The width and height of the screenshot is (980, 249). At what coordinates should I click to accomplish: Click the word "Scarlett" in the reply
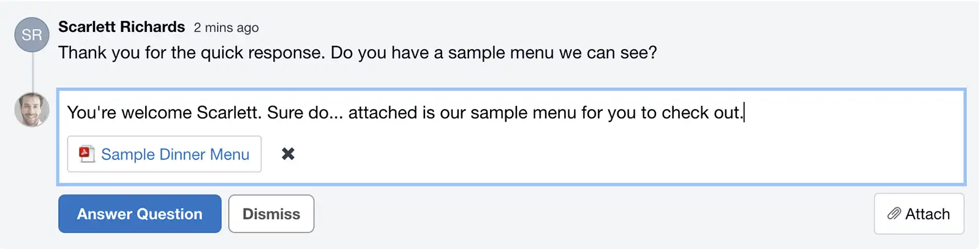[x=227, y=113]
